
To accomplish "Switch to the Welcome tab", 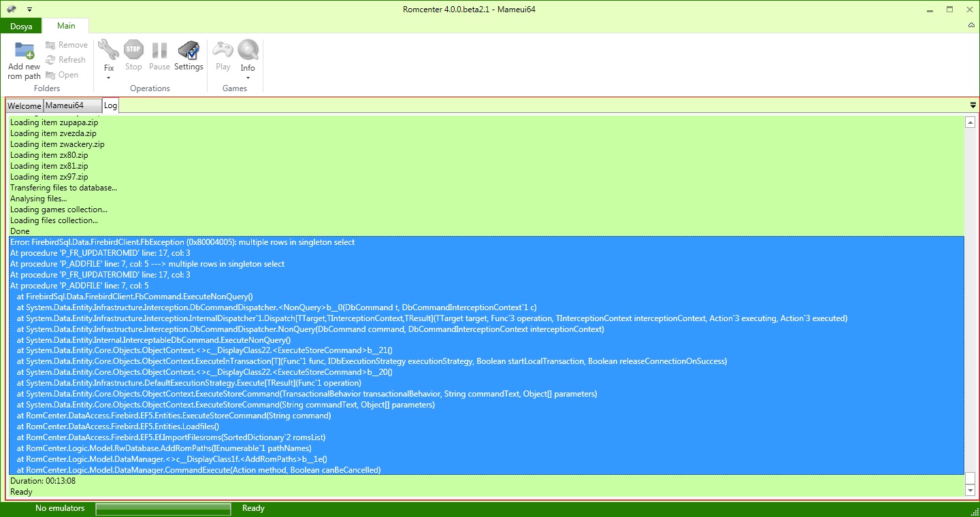I will pyautogui.click(x=24, y=106).
